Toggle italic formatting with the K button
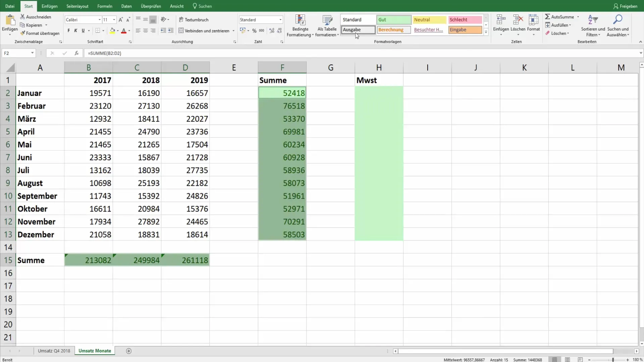The image size is (644, 362). coord(76,31)
